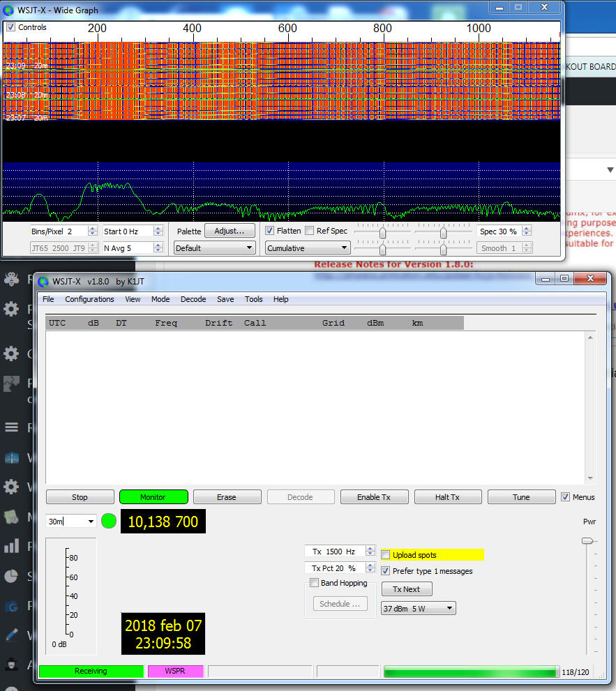Click the Tune button

(x=521, y=497)
